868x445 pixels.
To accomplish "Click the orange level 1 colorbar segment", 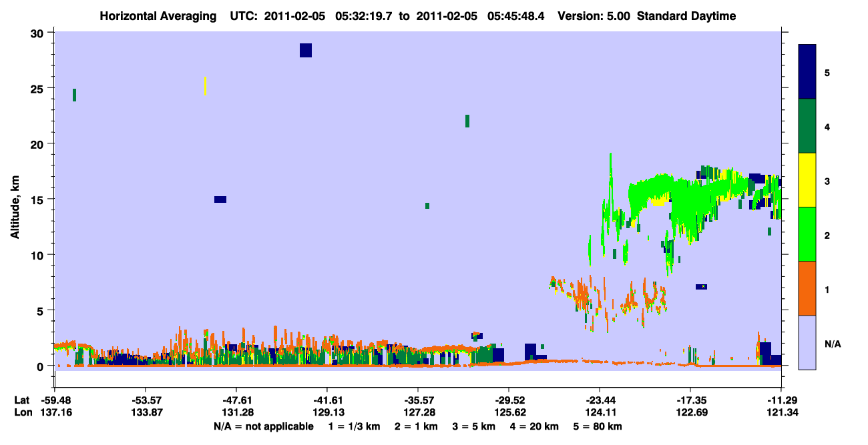I will (807, 288).
